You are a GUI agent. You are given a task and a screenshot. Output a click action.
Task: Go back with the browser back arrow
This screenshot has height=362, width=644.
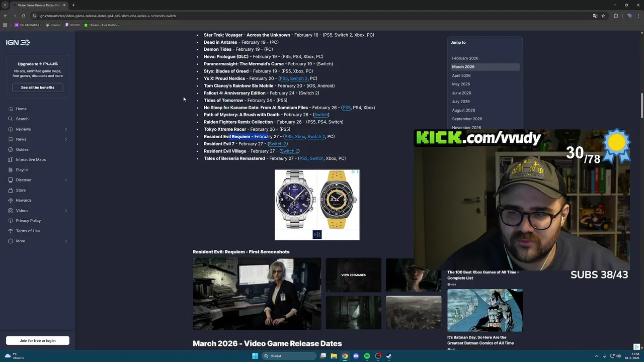6,16
